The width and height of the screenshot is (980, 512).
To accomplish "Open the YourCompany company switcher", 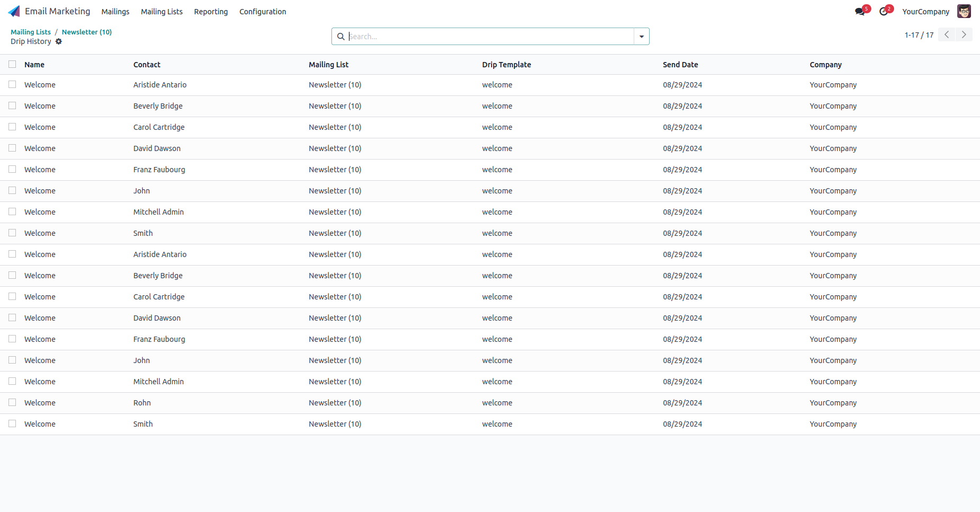I will [926, 12].
